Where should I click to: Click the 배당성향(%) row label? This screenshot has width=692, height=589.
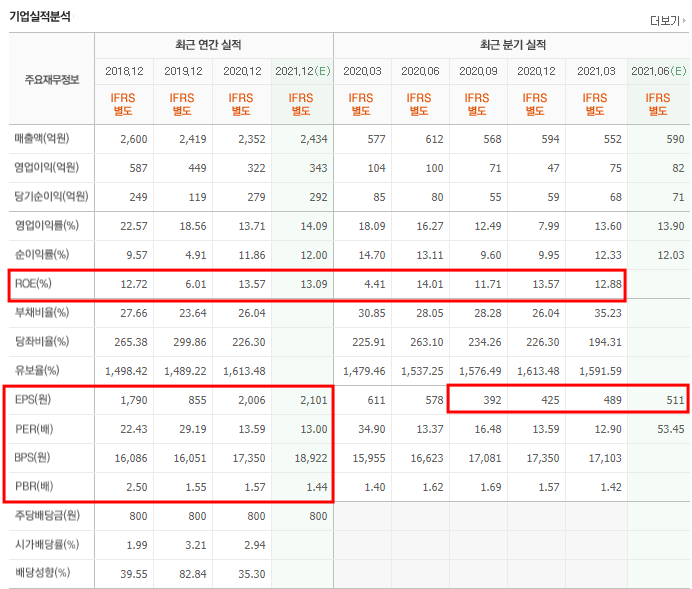pos(42,573)
